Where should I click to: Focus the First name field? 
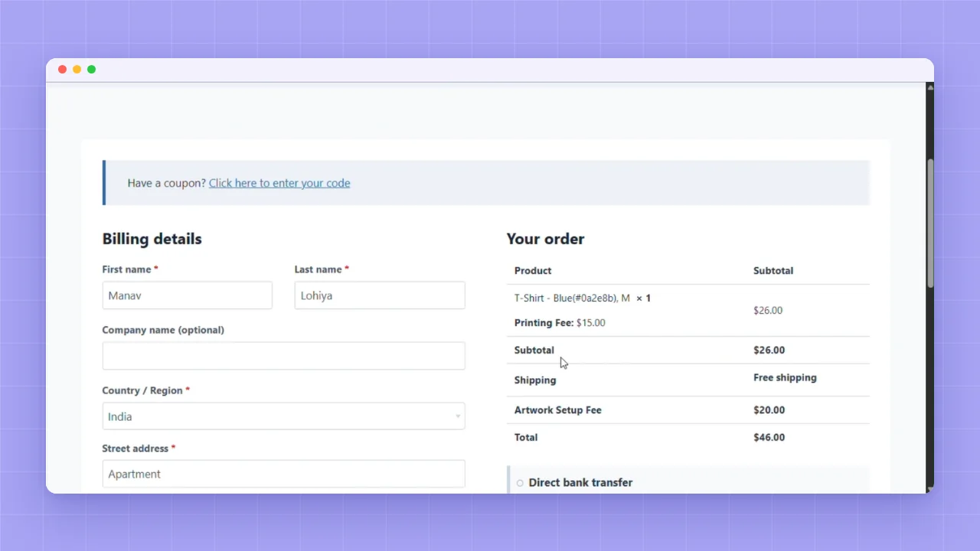click(x=187, y=295)
